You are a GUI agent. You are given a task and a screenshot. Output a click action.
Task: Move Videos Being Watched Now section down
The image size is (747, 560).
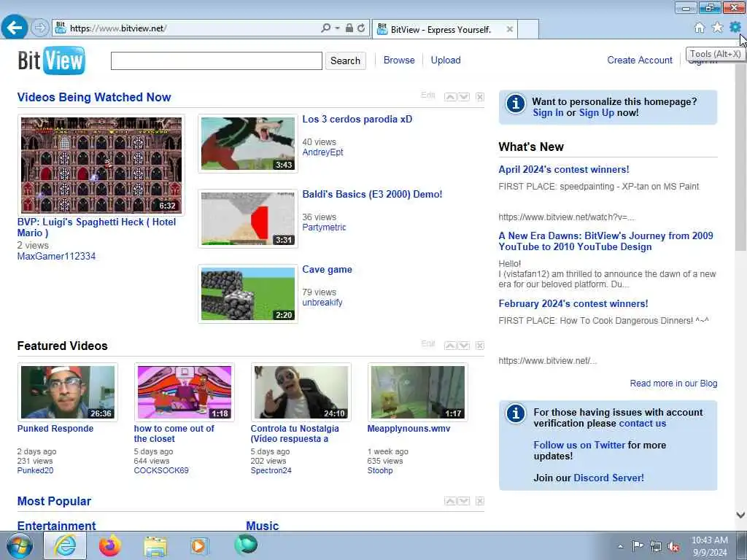pos(463,97)
